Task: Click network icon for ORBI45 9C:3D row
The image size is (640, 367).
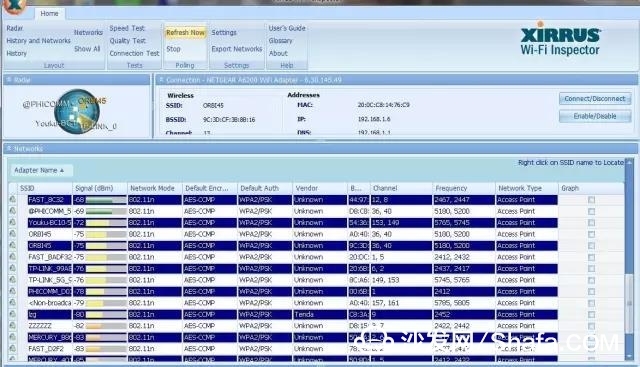Action: (13, 245)
